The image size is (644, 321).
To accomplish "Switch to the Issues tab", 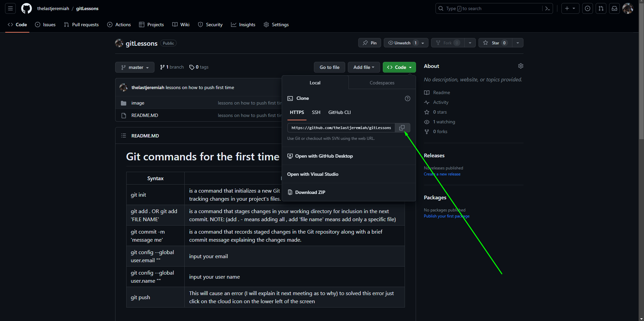I will click(x=45, y=25).
